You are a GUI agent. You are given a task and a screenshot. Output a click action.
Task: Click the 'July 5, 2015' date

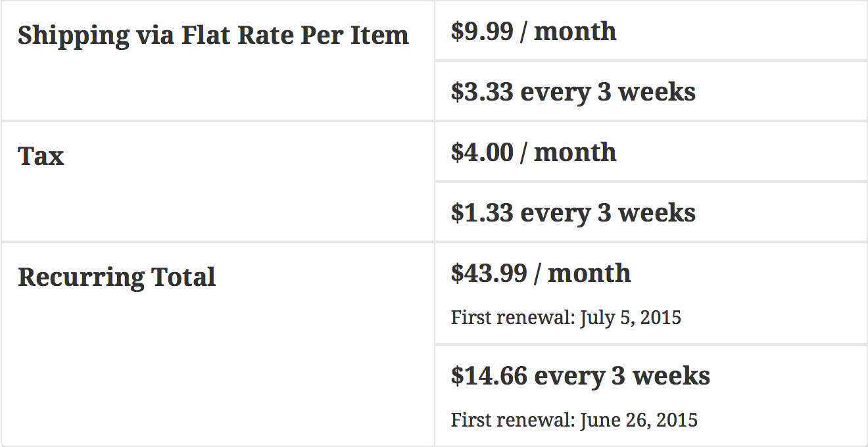630,318
